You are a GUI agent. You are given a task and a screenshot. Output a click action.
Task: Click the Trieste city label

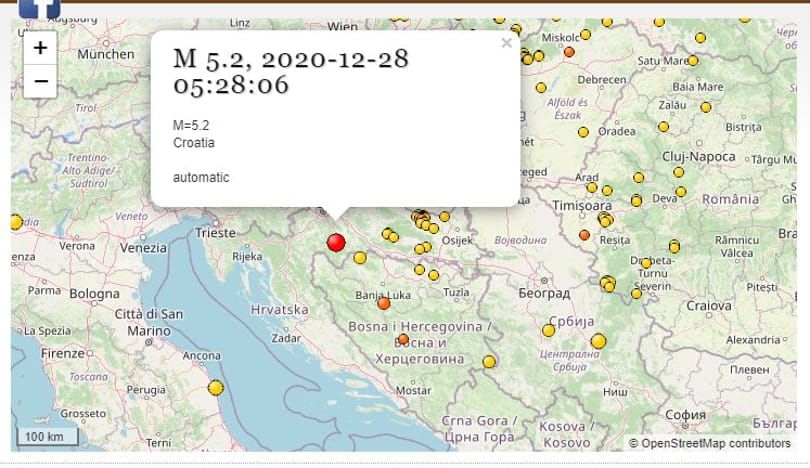pos(215,233)
